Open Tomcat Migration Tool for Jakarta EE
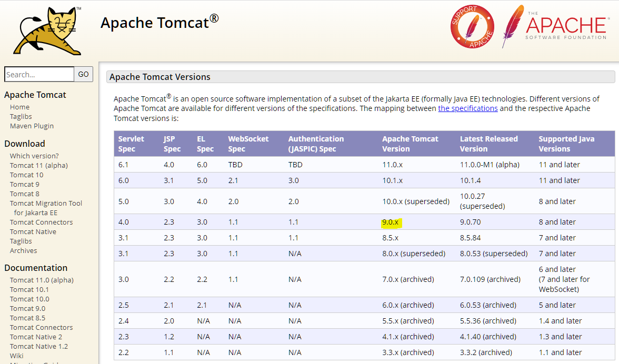The width and height of the screenshot is (619, 364). click(x=46, y=208)
